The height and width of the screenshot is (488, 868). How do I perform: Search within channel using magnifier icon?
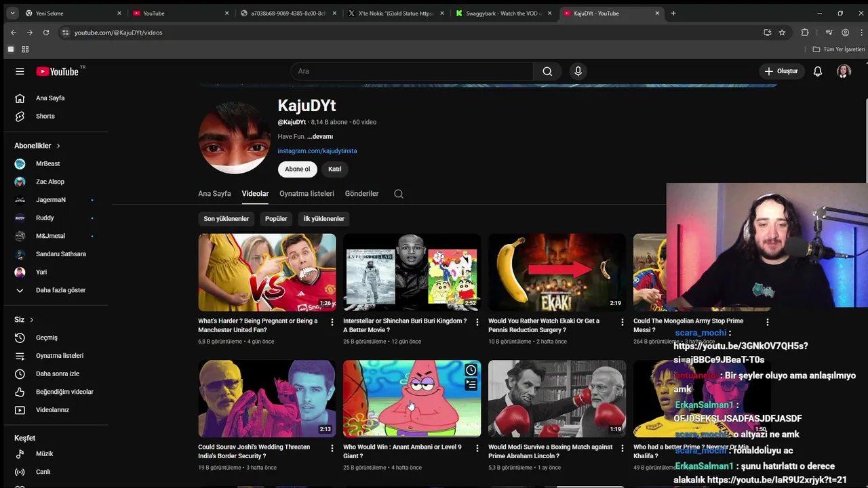pos(399,194)
